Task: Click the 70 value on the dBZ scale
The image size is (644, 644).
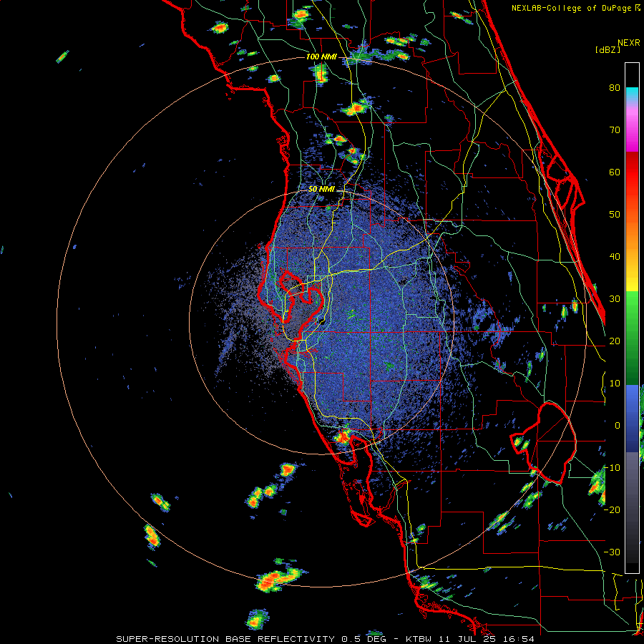Action: coord(615,130)
